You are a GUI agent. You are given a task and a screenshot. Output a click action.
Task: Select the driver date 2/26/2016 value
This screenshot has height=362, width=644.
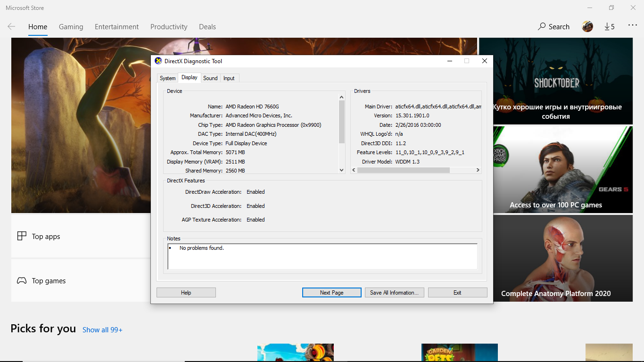(x=418, y=125)
